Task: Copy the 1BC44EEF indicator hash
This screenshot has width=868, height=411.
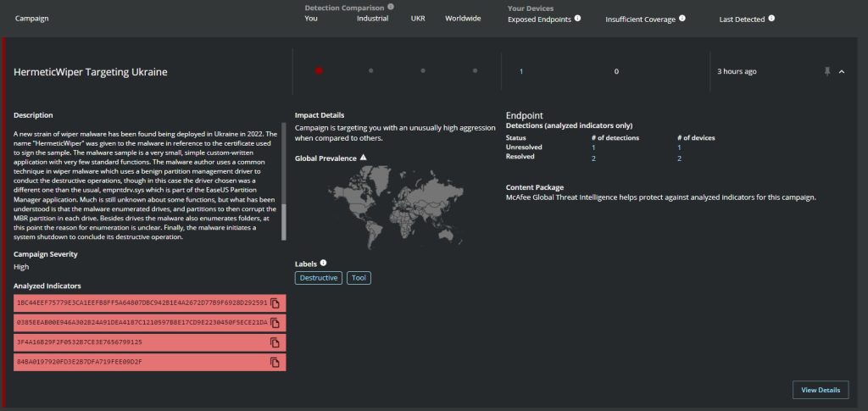Action: [x=275, y=303]
